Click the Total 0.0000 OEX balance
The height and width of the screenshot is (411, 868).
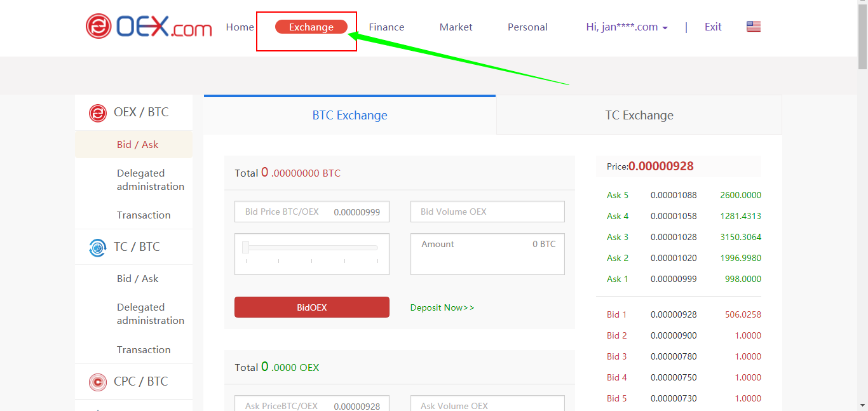coord(277,367)
